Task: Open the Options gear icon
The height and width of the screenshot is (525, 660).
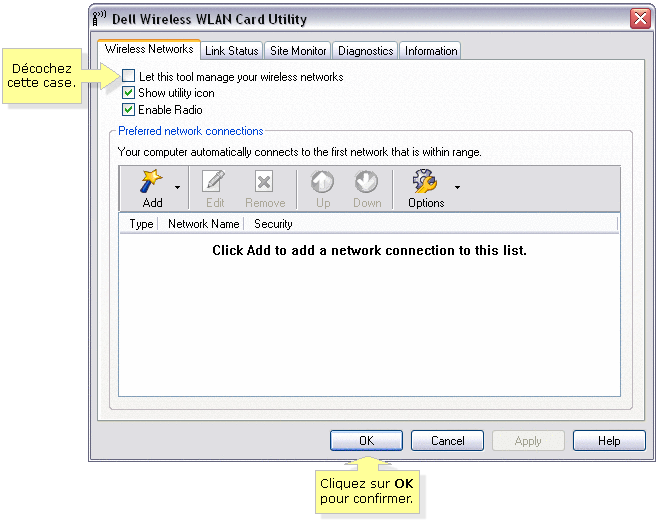Action: click(x=425, y=181)
